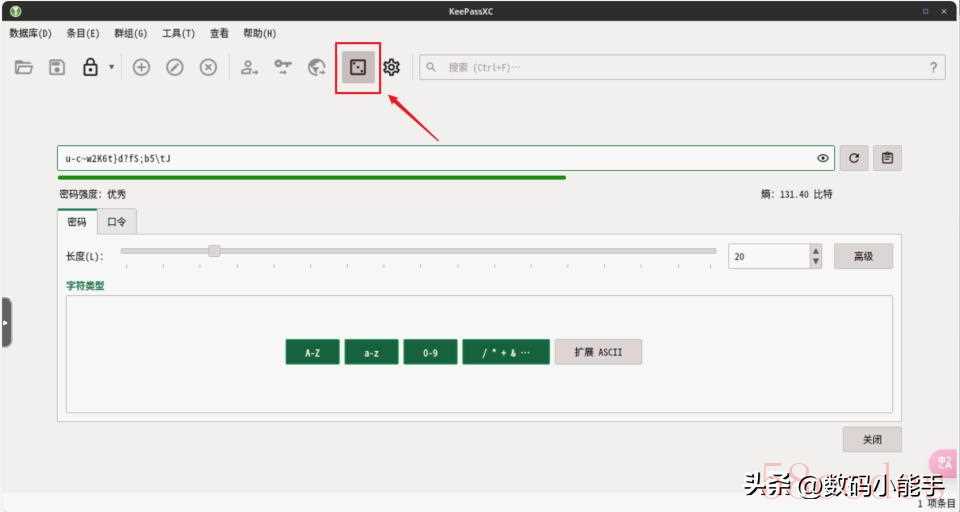Viewport: 960px width, 512px height.
Task: Open the password generator dice icon
Action: pyautogui.click(x=357, y=68)
